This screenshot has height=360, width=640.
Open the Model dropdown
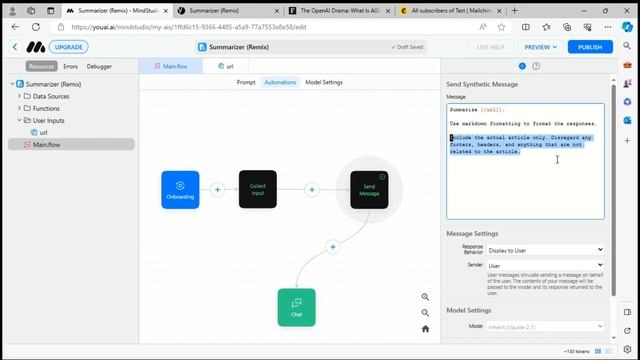[545, 327]
